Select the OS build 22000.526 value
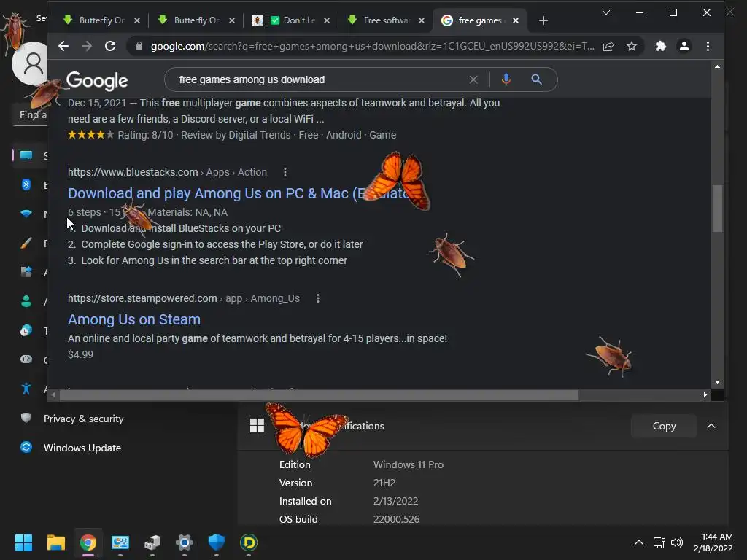This screenshot has width=747, height=560. click(x=396, y=519)
